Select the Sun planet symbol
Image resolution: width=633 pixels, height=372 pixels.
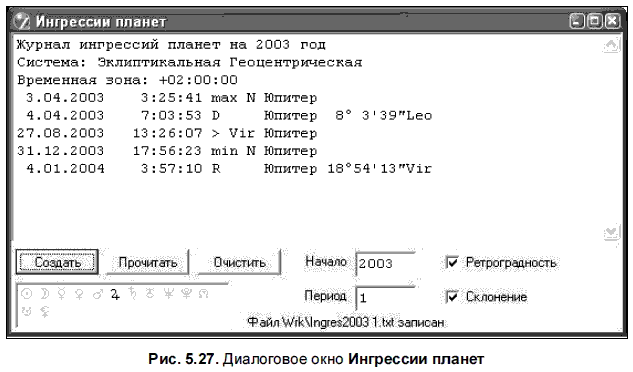pos(27,294)
